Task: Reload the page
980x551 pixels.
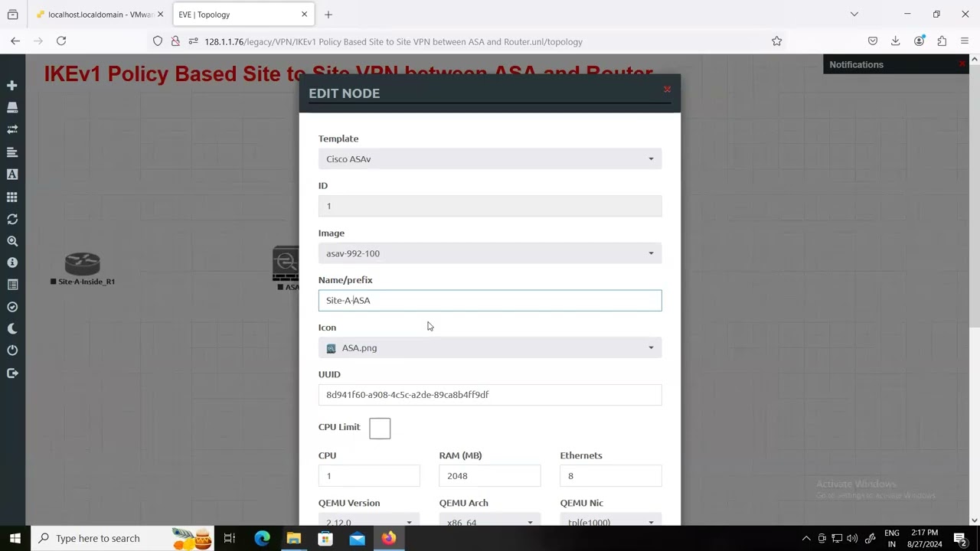Action: pos(61,41)
